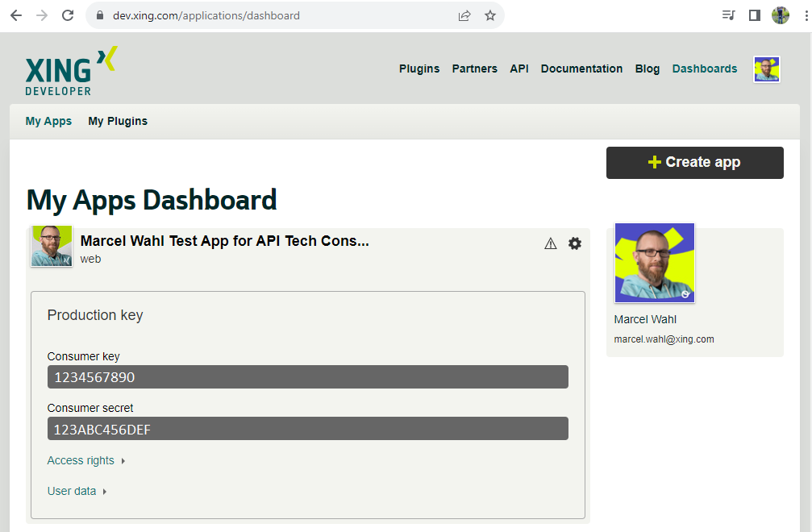
Task: Switch to the My Plugins tab
Action: coord(118,121)
